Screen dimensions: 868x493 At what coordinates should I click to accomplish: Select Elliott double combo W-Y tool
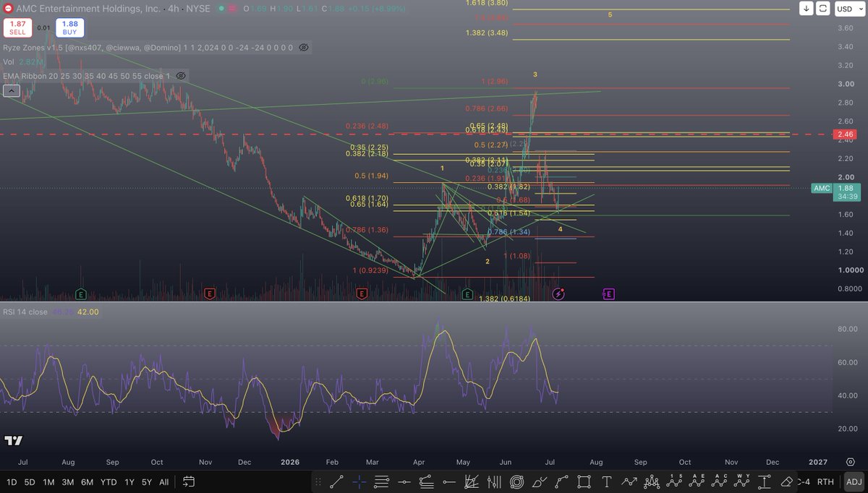coord(741,481)
